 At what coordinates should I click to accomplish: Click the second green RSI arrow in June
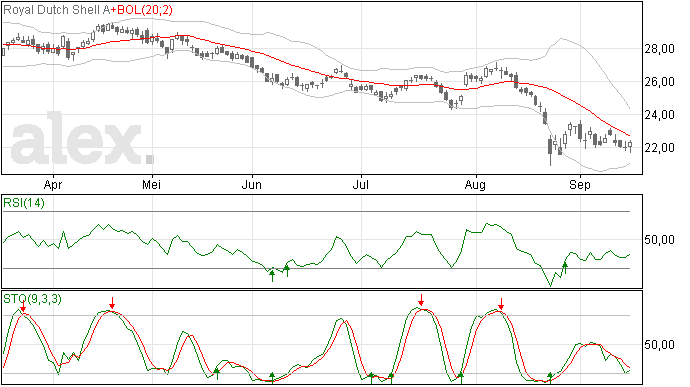287,270
